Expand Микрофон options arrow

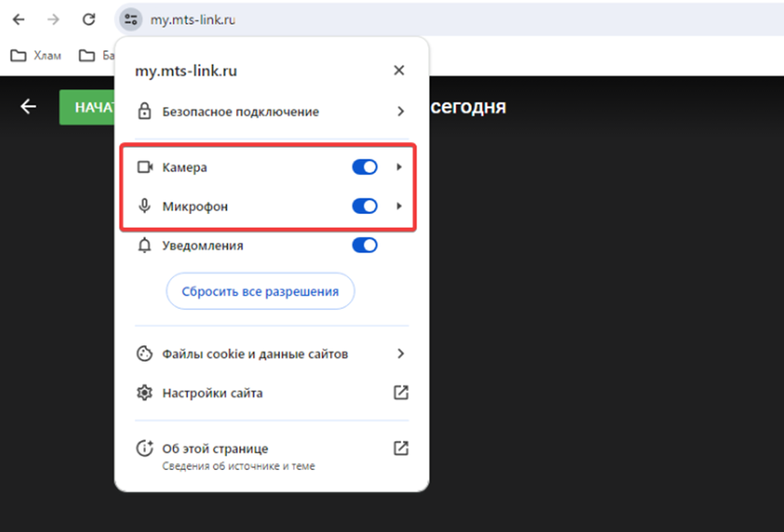tap(398, 206)
